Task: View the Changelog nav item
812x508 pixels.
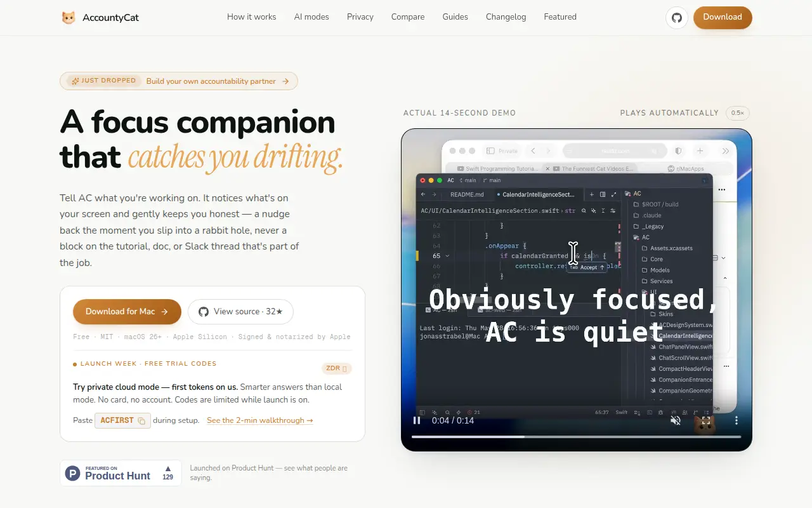Action: [x=506, y=17]
